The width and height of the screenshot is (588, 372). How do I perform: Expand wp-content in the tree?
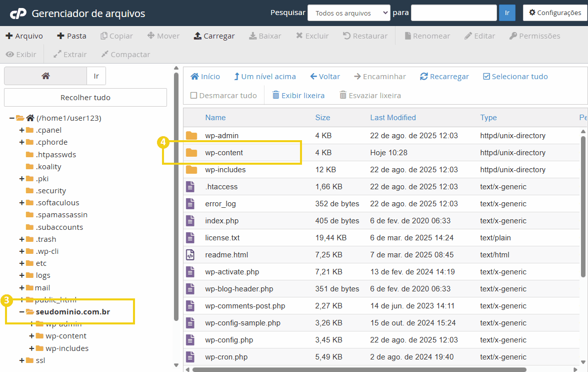(31, 336)
